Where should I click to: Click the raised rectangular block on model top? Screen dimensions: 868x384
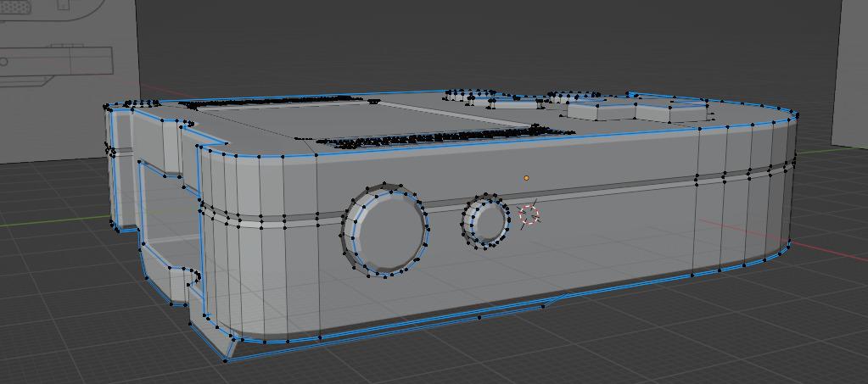coord(637,111)
